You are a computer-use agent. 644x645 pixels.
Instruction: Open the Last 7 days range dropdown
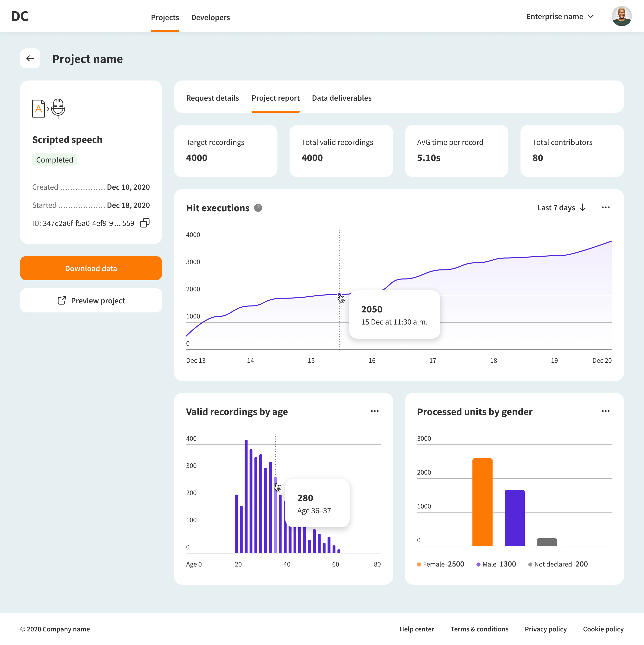(561, 208)
